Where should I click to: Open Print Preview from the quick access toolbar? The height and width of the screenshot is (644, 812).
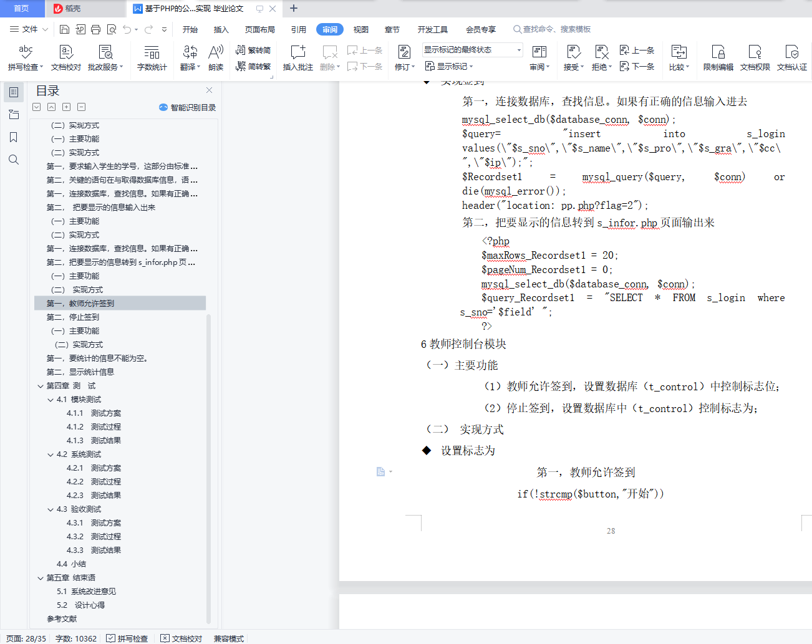coord(112,29)
